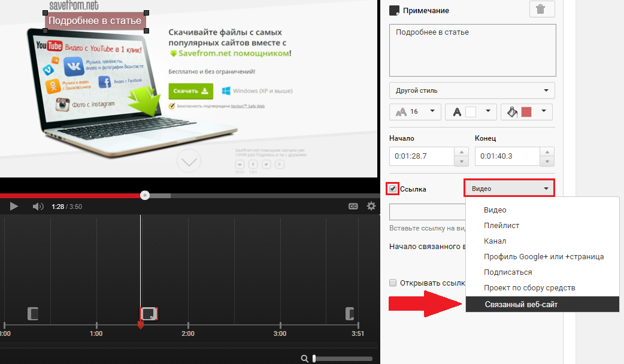624x364 pixels.
Task: Select annotation marker at start of timeline
Action: pos(33,314)
